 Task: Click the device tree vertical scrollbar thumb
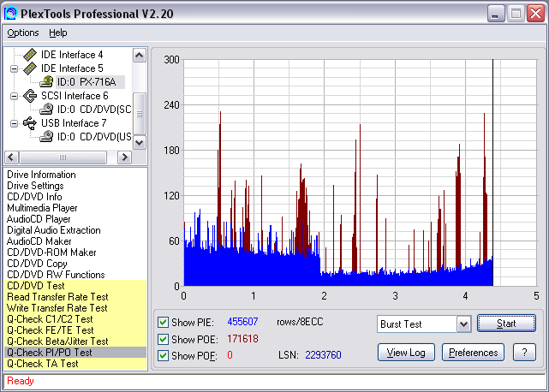[x=140, y=114]
